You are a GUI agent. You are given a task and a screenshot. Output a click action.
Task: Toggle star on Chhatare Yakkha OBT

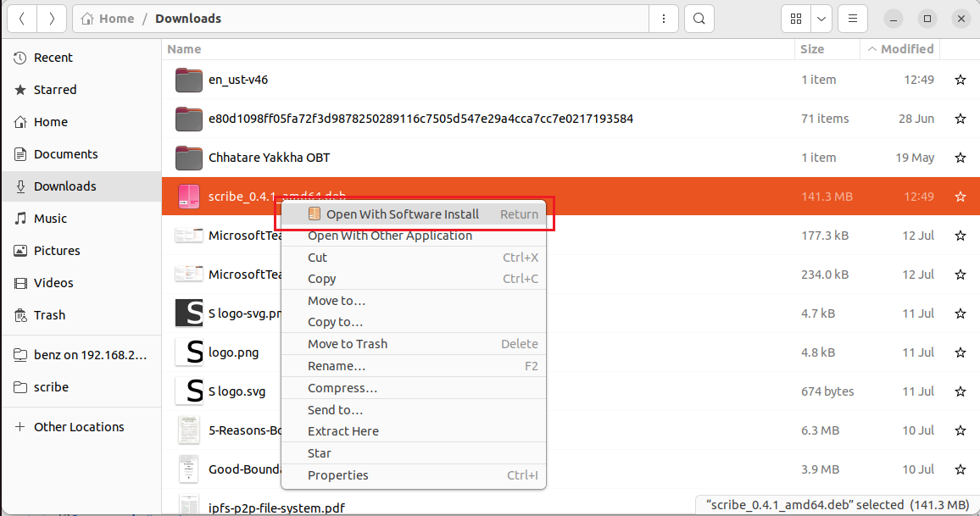click(x=960, y=158)
